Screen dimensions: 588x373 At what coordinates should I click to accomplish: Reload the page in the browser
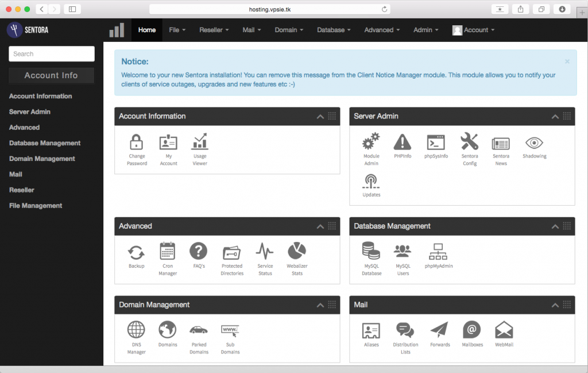coord(384,9)
